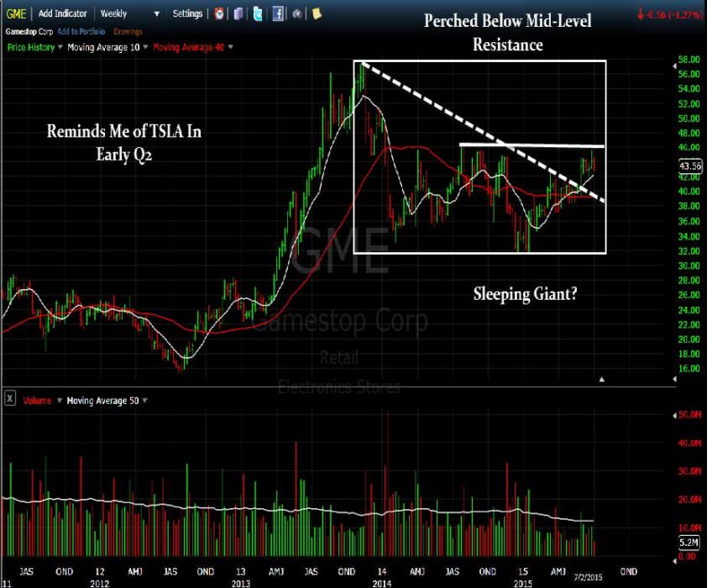
Task: Open the Drawings link
Action: tap(128, 32)
